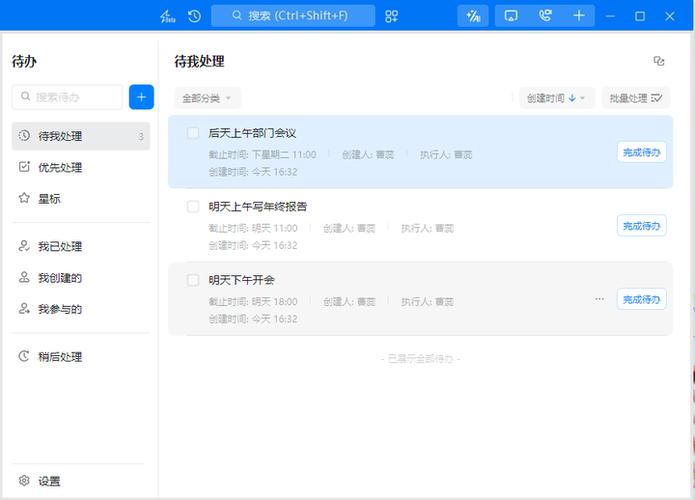Screen dimensions: 695x500
Task: Click the person icon beside 我创建的
Action: pos(24,277)
